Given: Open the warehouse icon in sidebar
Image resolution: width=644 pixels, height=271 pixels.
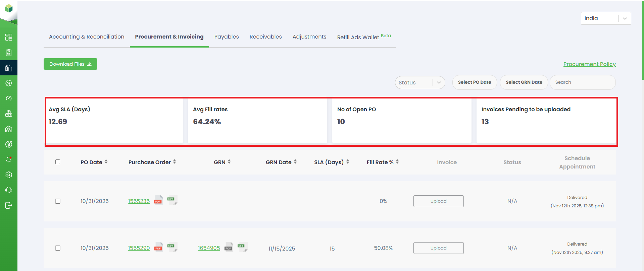Looking at the screenshot, I should 9,129.
